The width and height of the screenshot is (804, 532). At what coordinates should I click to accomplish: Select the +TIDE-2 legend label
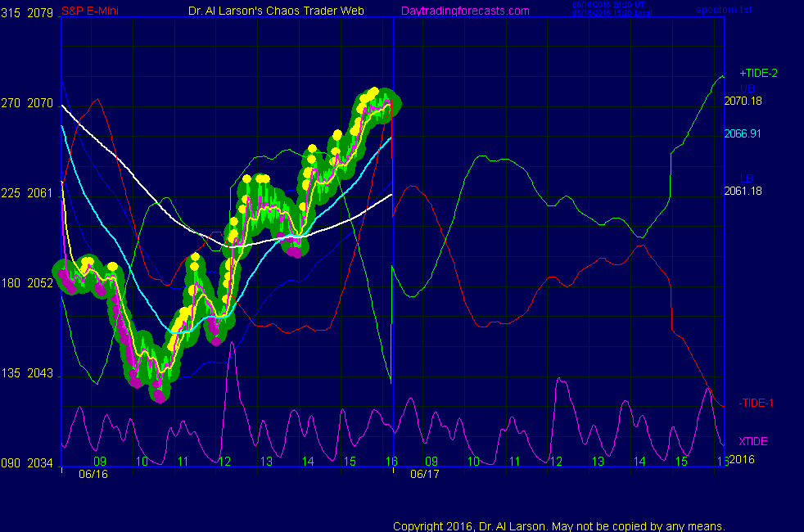click(x=758, y=73)
